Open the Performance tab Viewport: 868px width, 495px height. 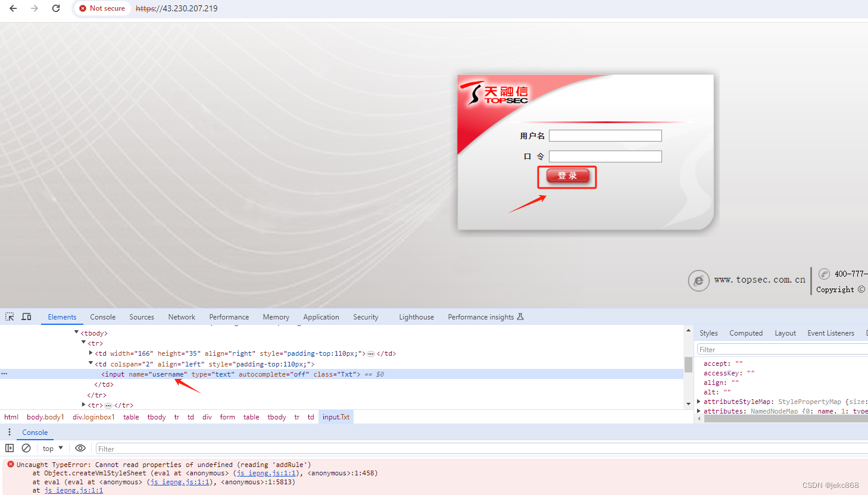(229, 317)
